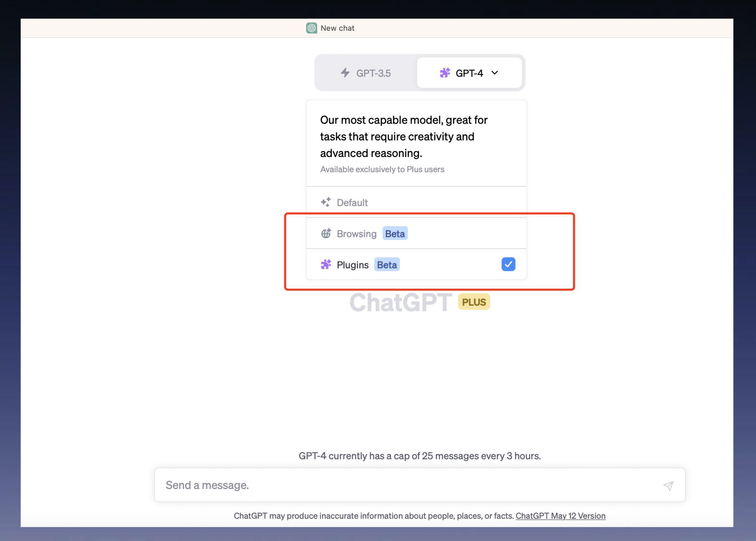Viewport: 756px width, 541px height.
Task: Click the purple puzzle icon in the GPT-4 tab
Action: (x=444, y=73)
